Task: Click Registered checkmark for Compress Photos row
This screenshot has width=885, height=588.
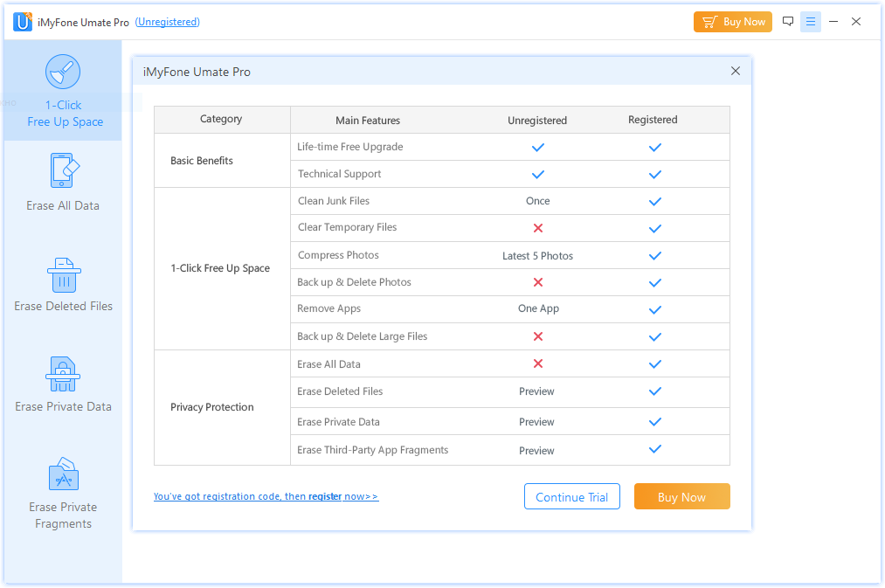Action: tap(654, 256)
